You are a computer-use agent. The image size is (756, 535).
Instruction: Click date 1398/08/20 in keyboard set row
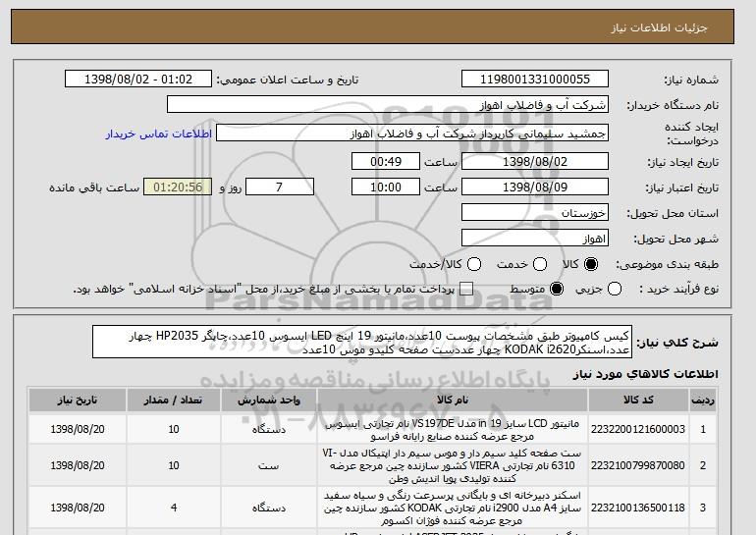78,465
